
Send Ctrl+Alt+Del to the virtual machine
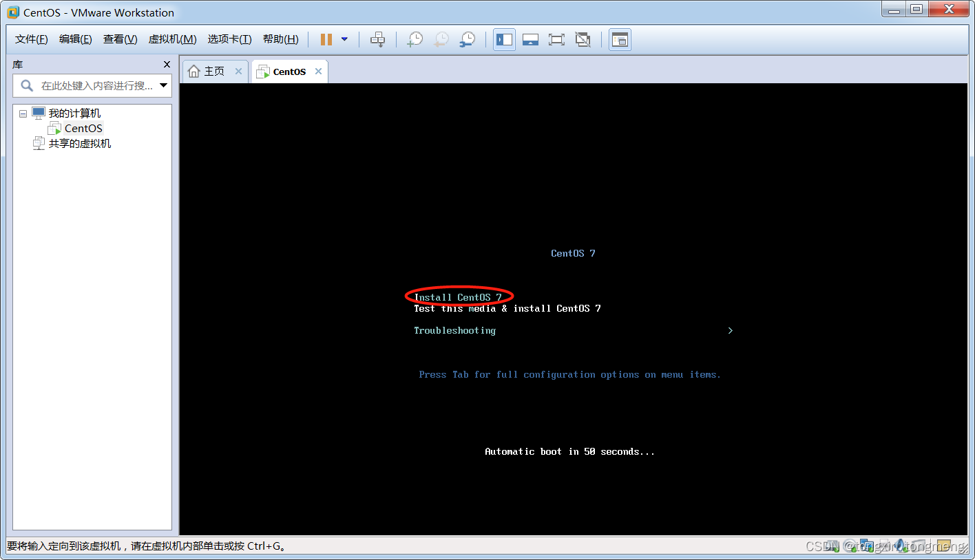[x=377, y=39]
